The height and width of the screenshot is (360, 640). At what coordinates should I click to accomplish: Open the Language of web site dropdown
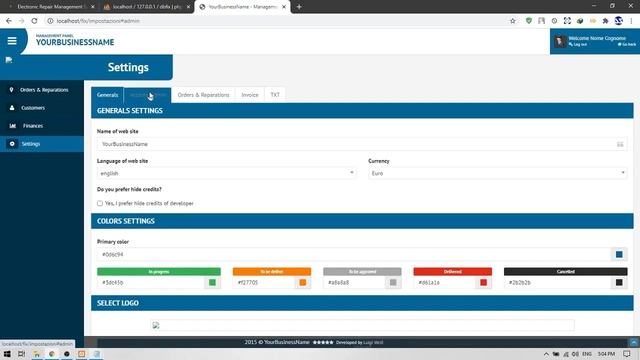[x=227, y=173]
